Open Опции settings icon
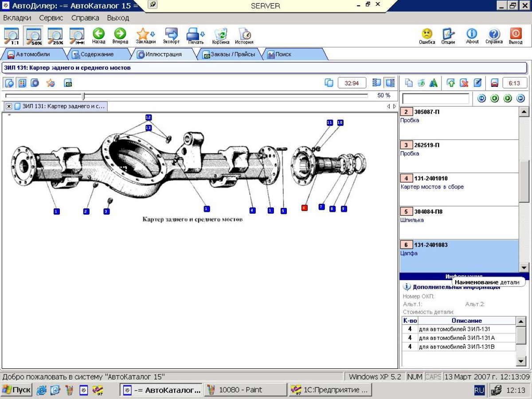The image size is (532, 399). click(x=448, y=35)
